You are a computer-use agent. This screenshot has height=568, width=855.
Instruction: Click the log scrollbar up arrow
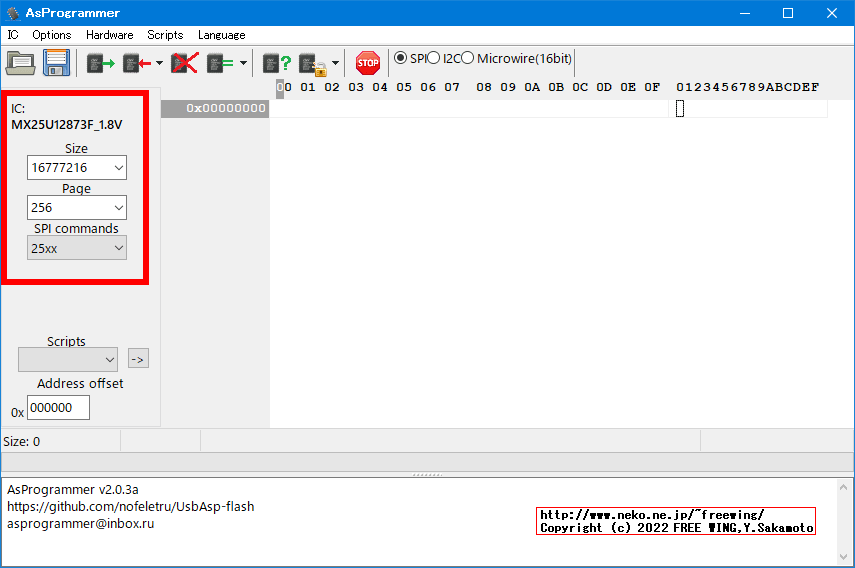[843, 487]
